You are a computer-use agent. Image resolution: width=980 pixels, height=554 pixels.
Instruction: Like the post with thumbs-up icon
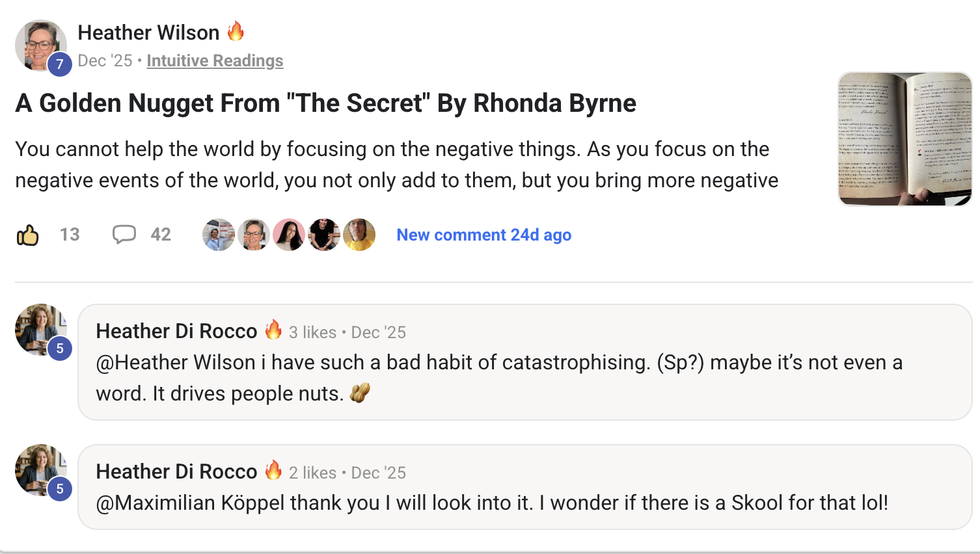coord(28,235)
